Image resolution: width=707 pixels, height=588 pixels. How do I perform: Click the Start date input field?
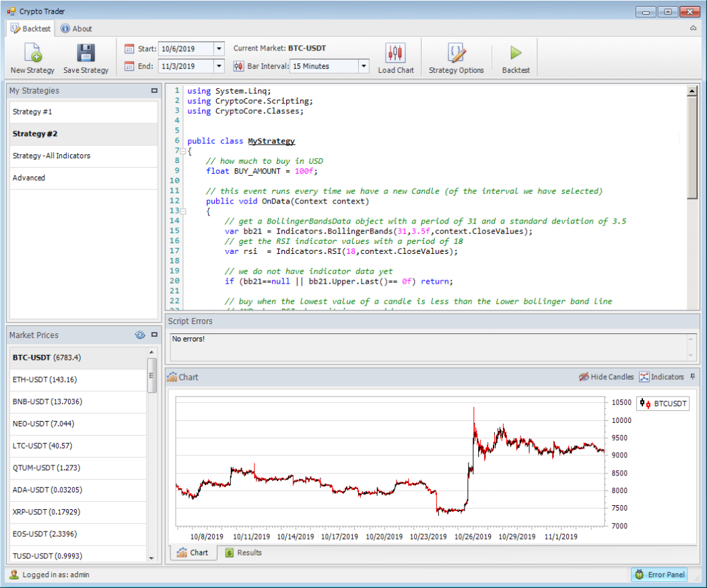pos(186,48)
